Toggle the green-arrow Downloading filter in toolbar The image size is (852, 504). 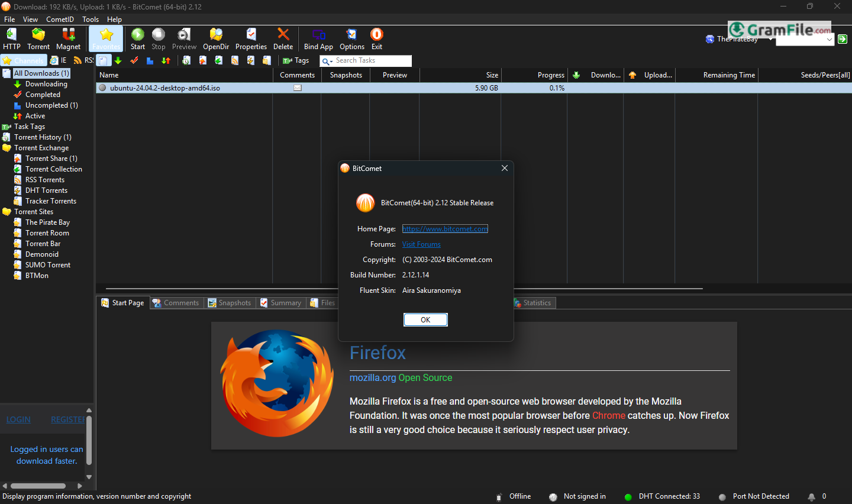click(118, 60)
